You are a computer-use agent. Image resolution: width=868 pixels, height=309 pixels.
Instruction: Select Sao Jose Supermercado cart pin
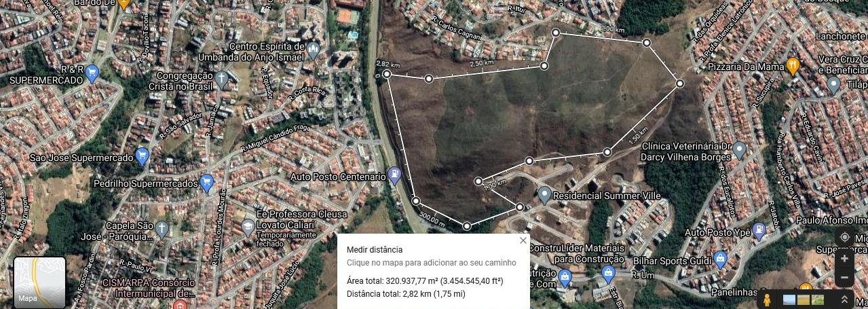coord(142,156)
